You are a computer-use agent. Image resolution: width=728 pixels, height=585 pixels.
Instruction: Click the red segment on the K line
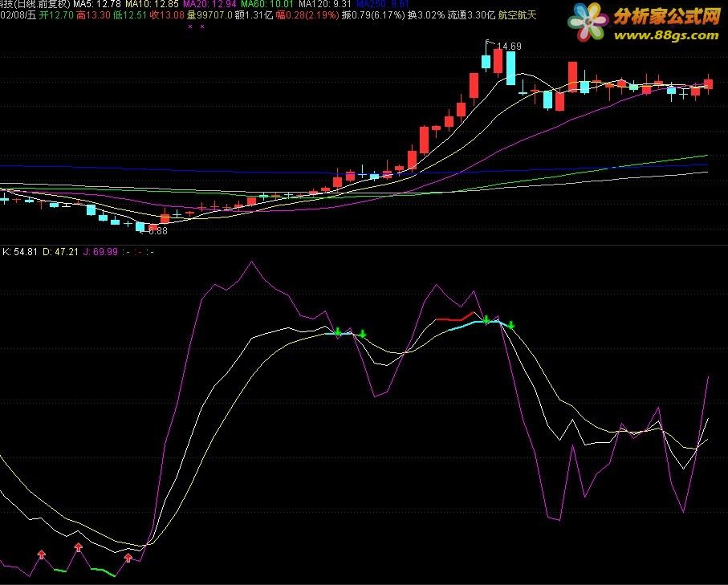(456, 317)
